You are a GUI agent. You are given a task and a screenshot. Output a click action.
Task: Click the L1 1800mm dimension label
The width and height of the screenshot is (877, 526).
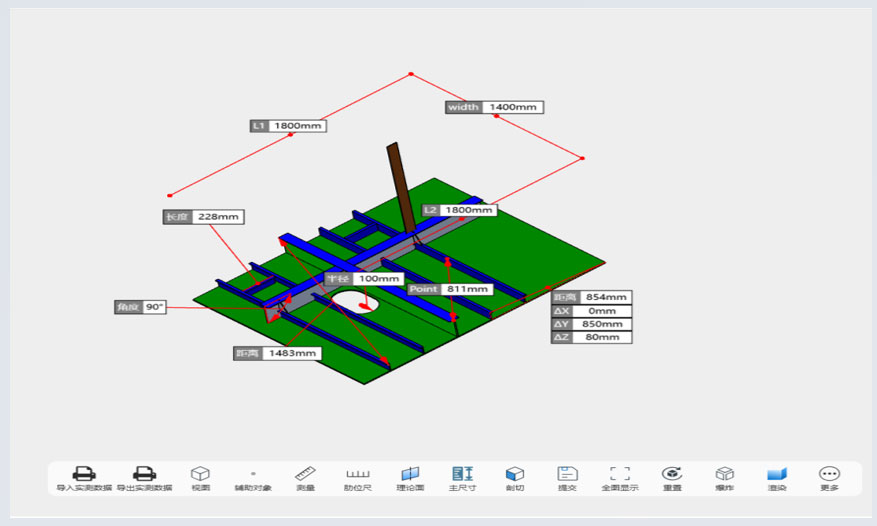tap(288, 126)
